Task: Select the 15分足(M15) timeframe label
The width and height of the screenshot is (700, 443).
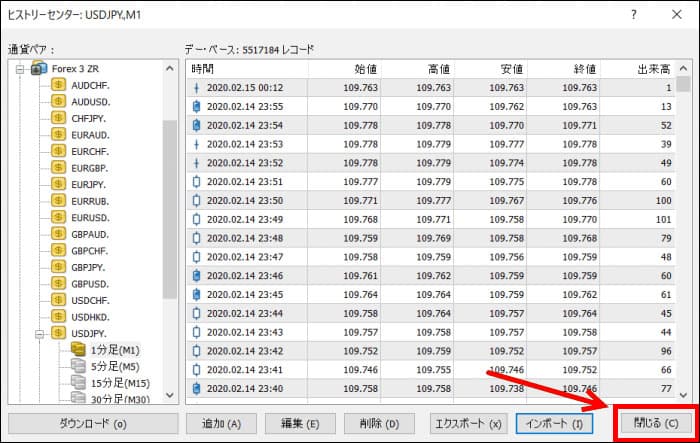Action: 121,383
